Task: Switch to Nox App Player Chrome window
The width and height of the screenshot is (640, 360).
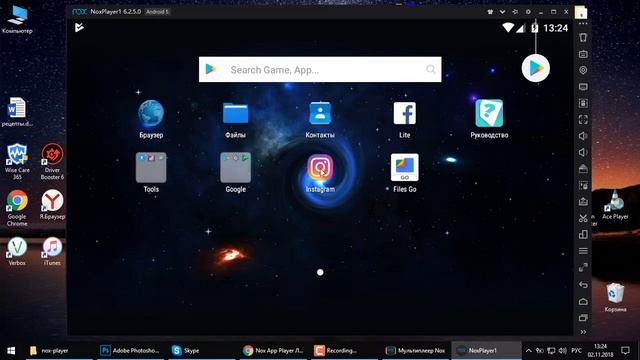Action: pyautogui.click(x=273, y=351)
